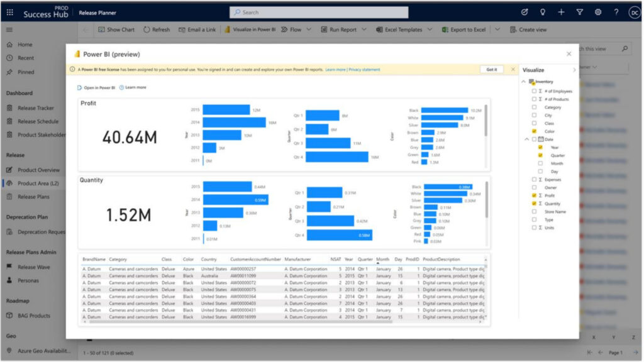Viewport: 644px width, 362px height.
Task: Click Learn more beside Open in Power BI
Action: (x=133, y=87)
